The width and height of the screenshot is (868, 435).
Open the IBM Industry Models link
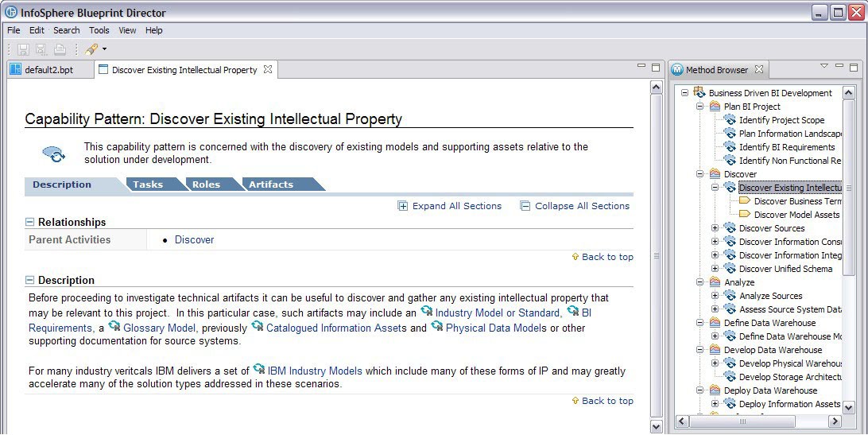coord(315,371)
